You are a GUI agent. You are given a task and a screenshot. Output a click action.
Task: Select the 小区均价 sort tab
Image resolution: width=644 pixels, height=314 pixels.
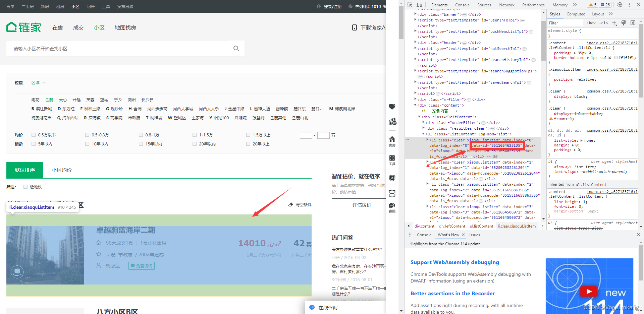coord(62,170)
